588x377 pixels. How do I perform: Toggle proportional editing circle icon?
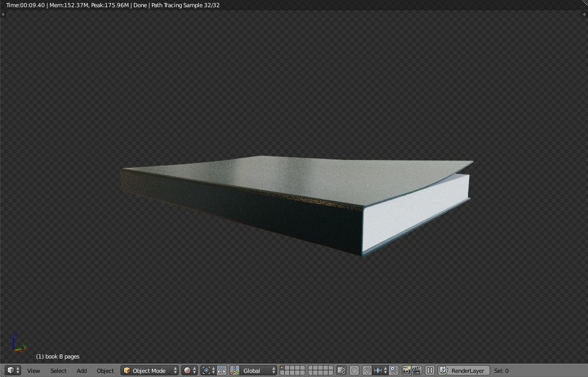354,370
